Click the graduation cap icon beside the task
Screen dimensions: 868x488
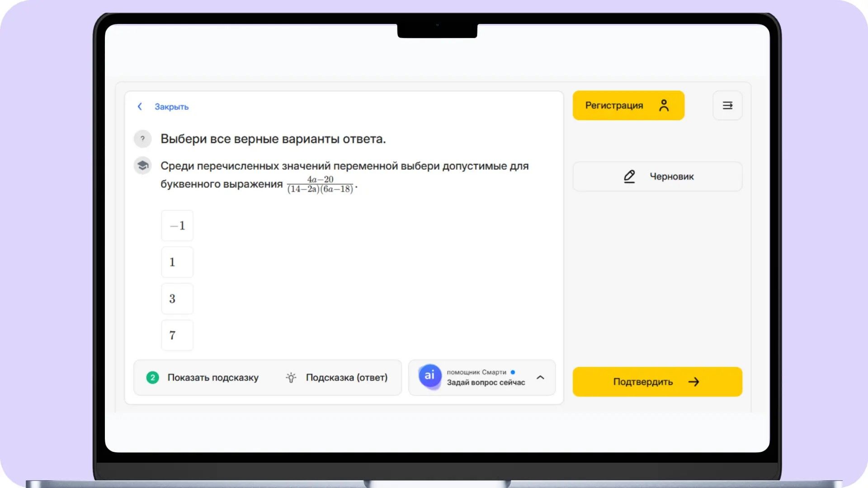point(142,165)
